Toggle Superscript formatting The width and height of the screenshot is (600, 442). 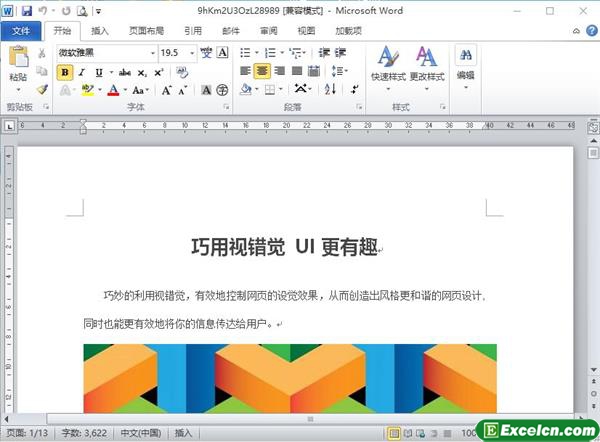point(159,72)
